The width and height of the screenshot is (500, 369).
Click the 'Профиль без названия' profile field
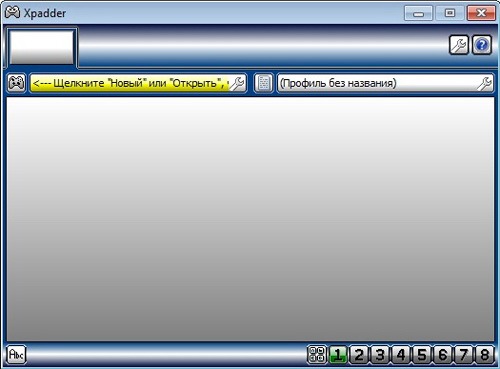pyautogui.click(x=377, y=83)
